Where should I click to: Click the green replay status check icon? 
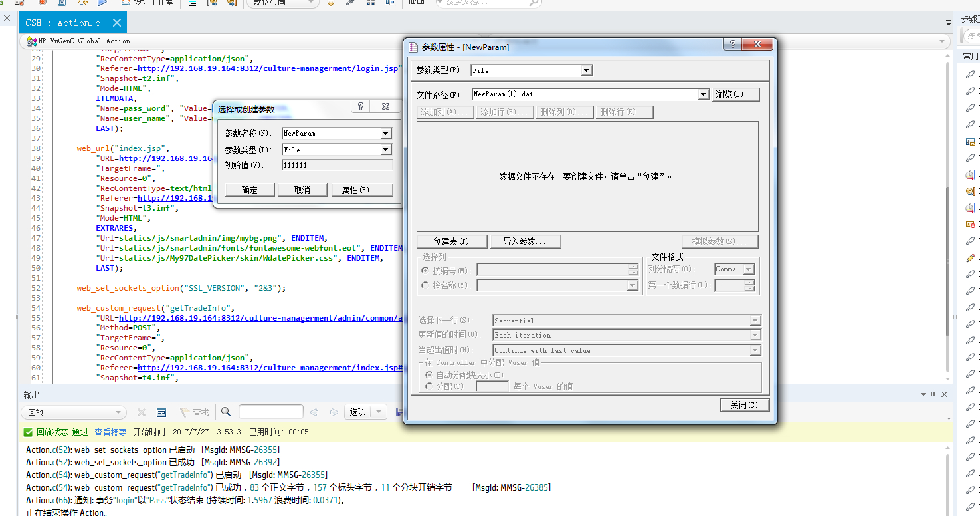click(x=28, y=432)
